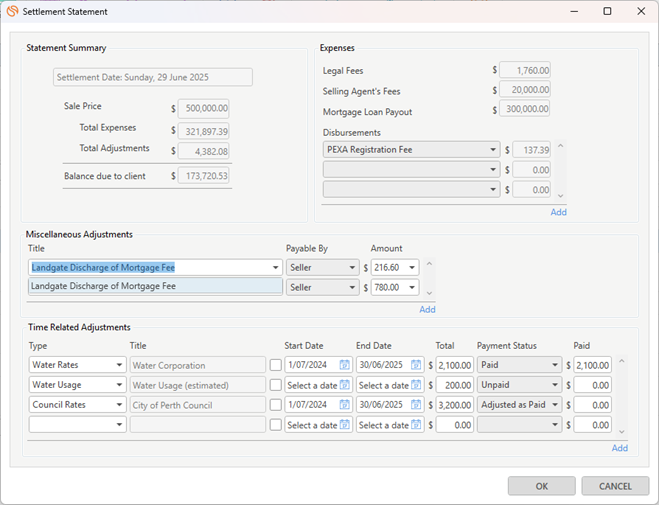Click Add link under Time Related Adjustments

tap(619, 448)
